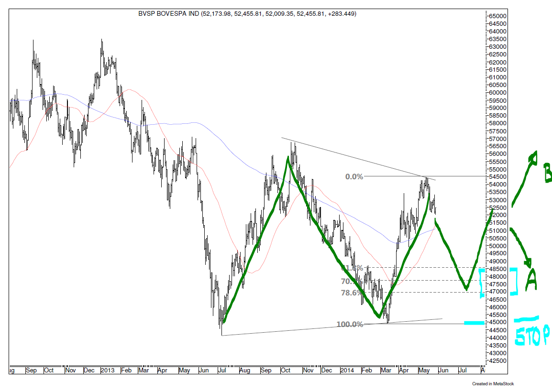This screenshot has height=392, width=552.
Task: Click the Created in MetaStock caption
Action: (x=493, y=384)
